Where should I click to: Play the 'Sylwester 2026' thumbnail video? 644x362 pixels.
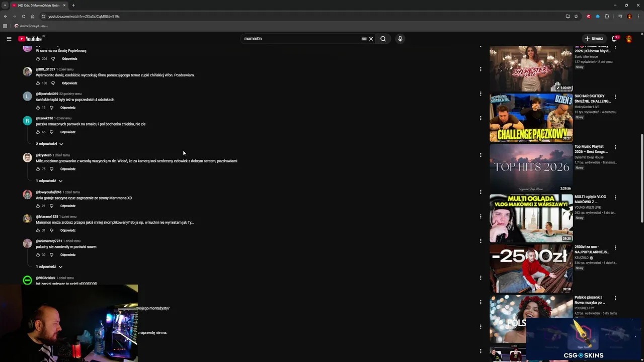tap(531, 68)
